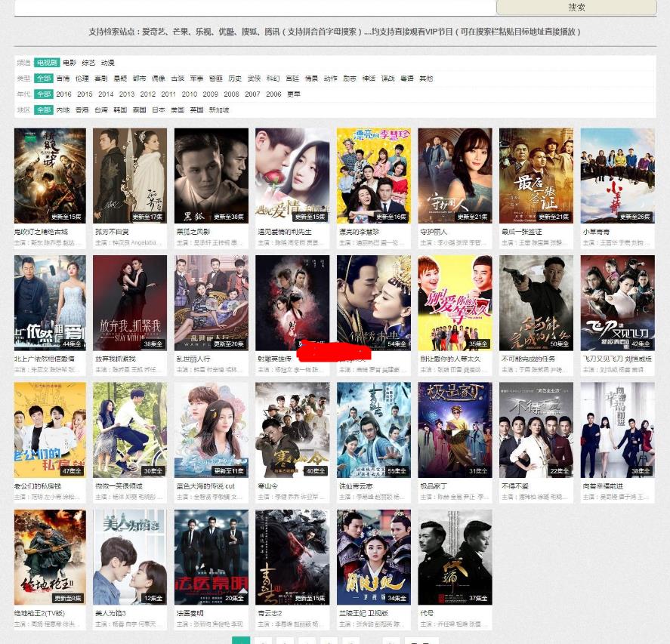Open the 黑狐之风影 poster

[x=211, y=175]
